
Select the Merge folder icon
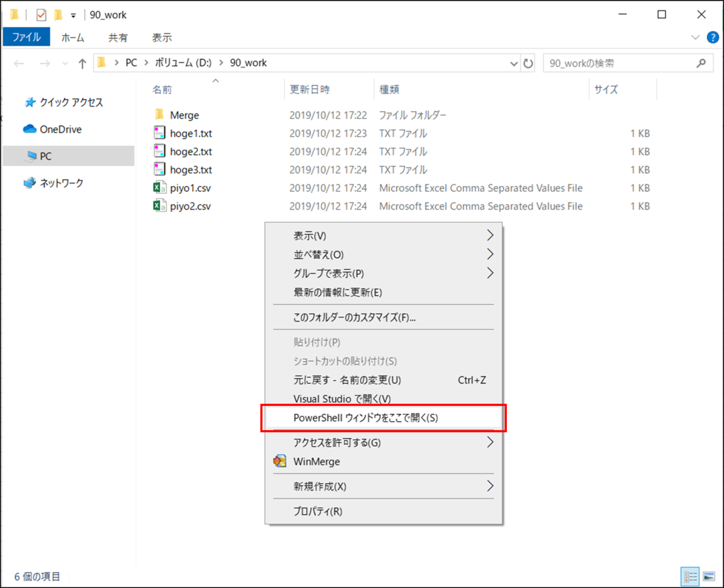159,115
